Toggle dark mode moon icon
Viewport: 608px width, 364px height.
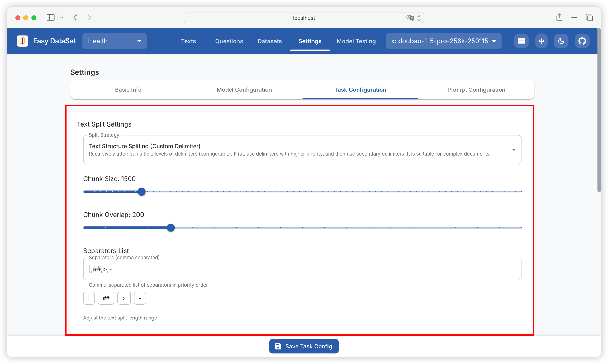click(561, 41)
